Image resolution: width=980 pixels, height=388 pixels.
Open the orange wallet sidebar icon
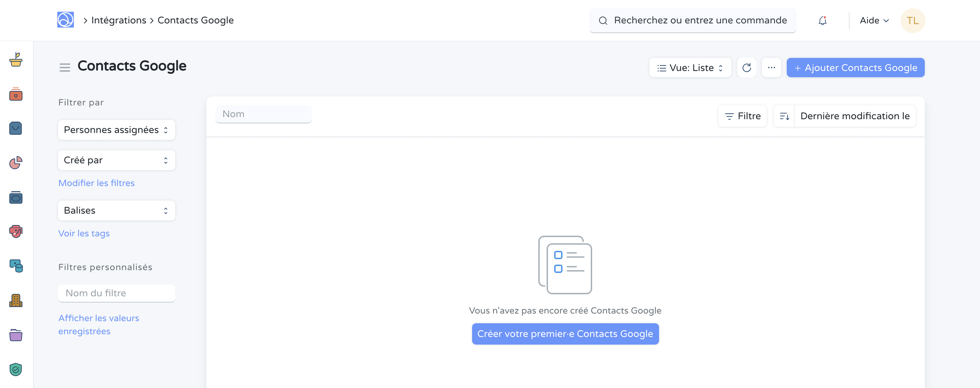pos(16,95)
